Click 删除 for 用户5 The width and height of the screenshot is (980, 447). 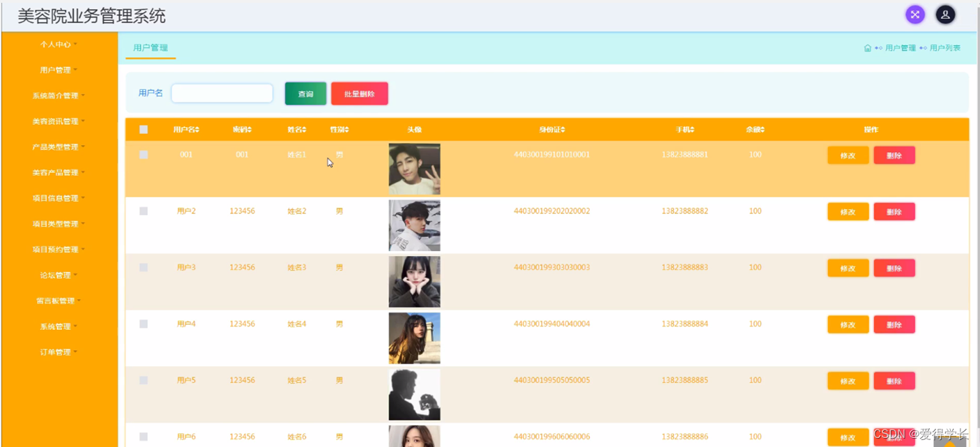[x=894, y=381]
